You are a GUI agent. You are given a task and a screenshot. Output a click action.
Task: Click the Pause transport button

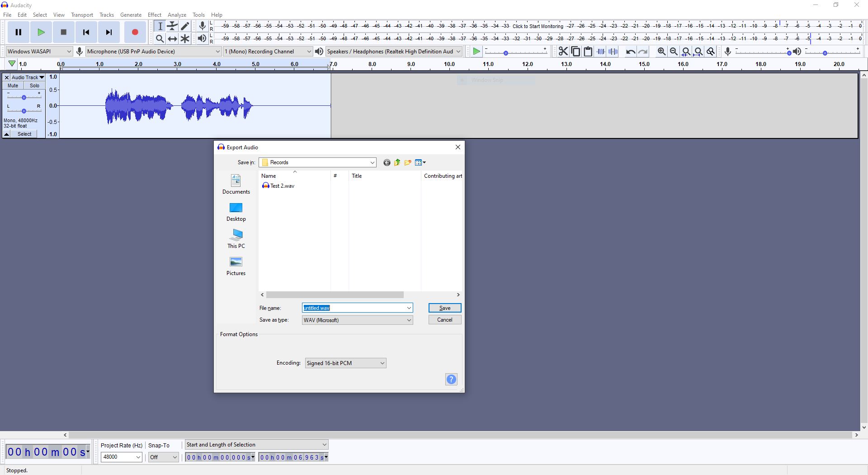(19, 32)
